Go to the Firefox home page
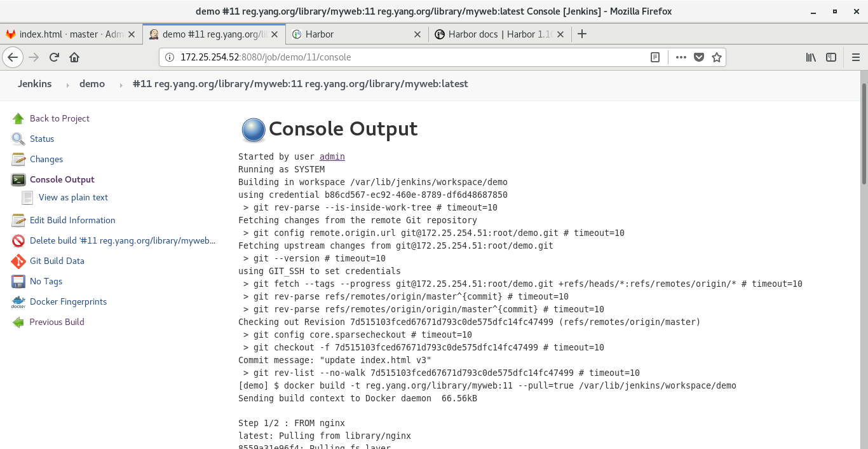The width and height of the screenshot is (868, 449). [x=74, y=57]
